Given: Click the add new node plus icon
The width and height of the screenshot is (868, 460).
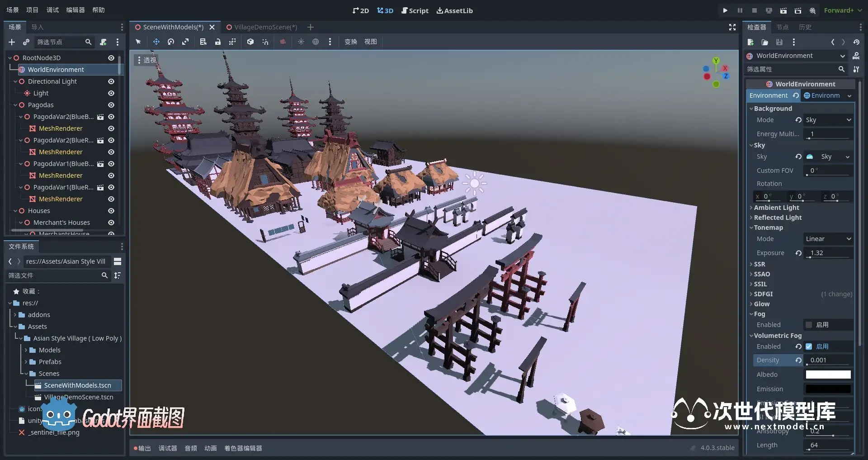Looking at the screenshot, I should (x=12, y=42).
